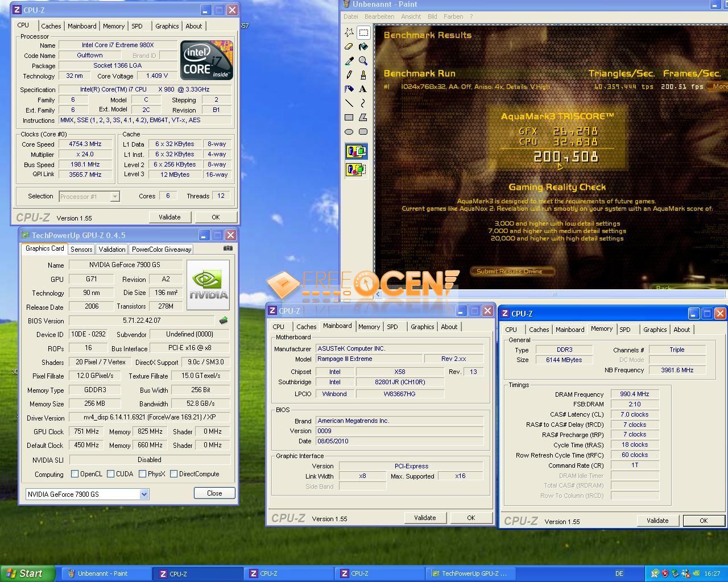Pick the Fill With Color bucket tool
Screen dimensions: 728x582
(363, 47)
